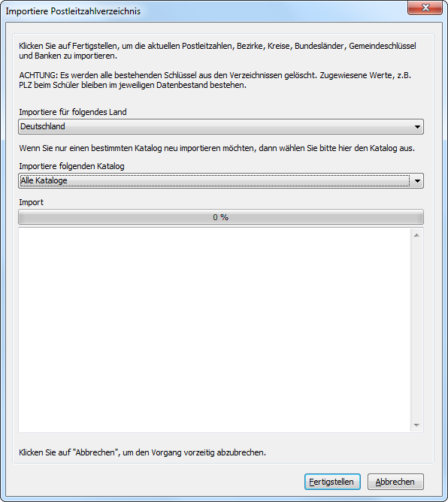Click the 'Importiere folgenden Katalog' label
The height and width of the screenshot is (502, 448).
pos(71,166)
